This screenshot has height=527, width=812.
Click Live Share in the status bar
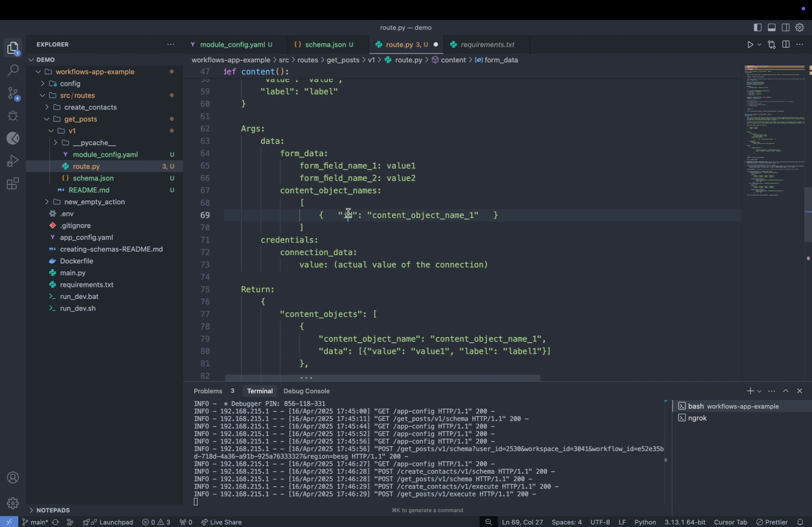pyautogui.click(x=221, y=522)
